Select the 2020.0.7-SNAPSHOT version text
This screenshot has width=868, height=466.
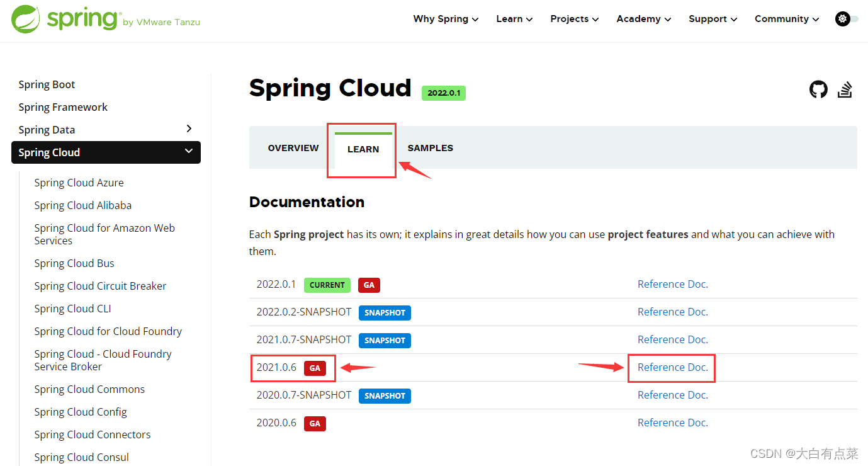(304, 395)
